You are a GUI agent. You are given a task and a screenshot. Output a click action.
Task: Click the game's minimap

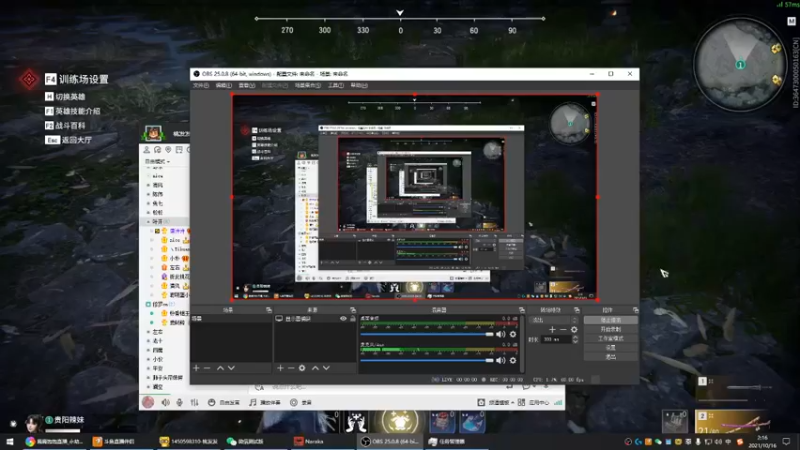pos(739,64)
